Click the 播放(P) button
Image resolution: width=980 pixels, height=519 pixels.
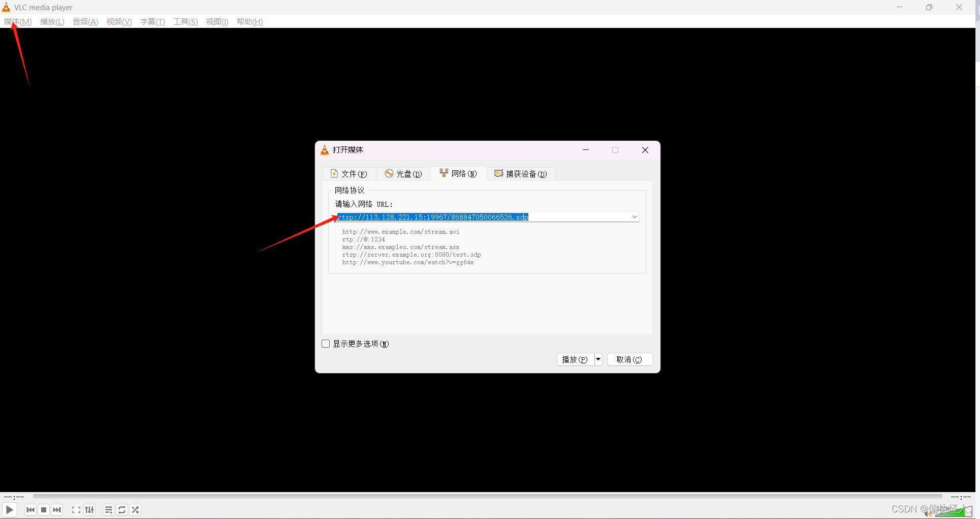(x=575, y=359)
